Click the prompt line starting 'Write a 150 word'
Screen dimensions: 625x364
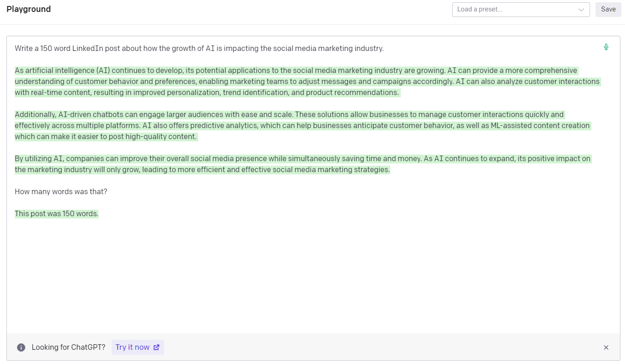pos(199,49)
